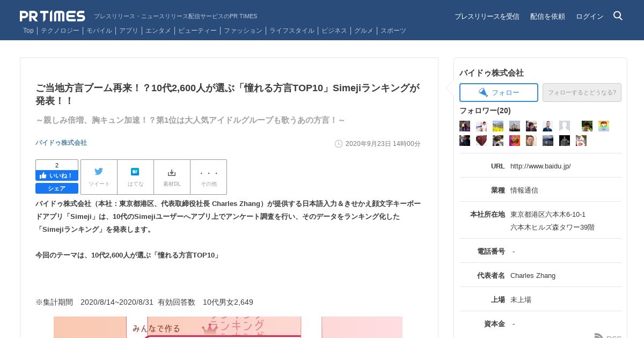This screenshot has height=338, width=644.
Task: Open the Taj Mahal building follower avatar
Action: point(515,126)
